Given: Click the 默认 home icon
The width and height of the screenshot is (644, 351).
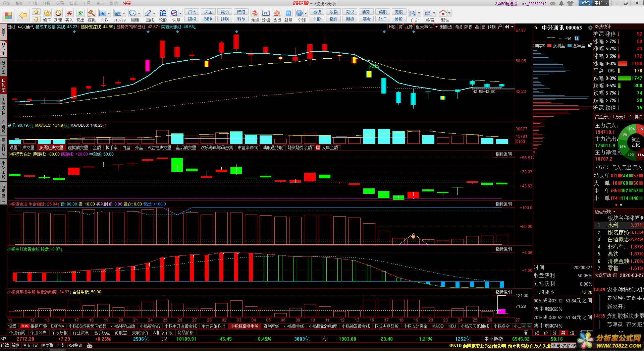Looking at the screenshot, I should [443, 13].
